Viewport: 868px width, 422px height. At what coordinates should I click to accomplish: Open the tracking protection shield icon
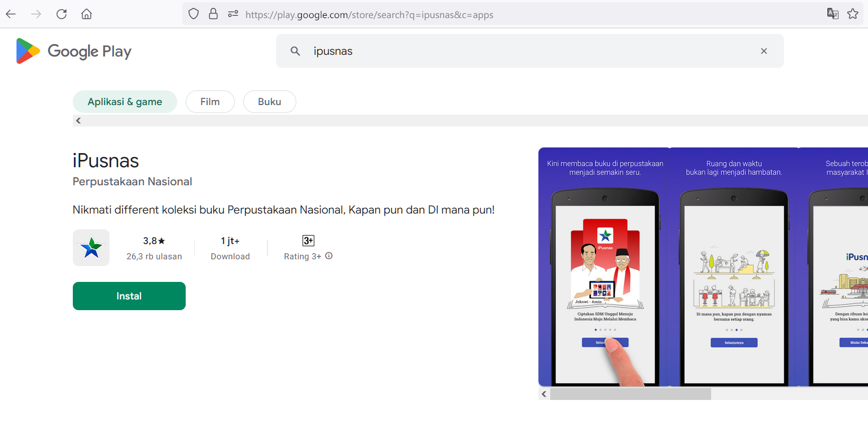(x=194, y=14)
